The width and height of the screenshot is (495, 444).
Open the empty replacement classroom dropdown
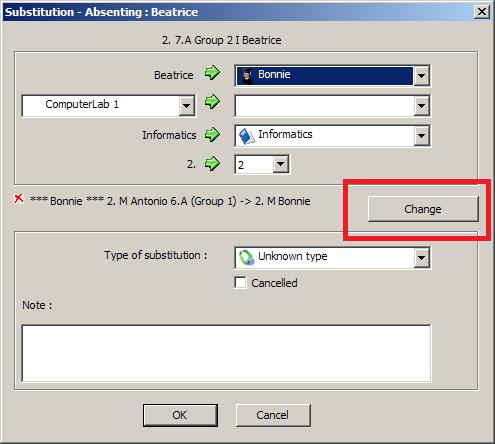point(421,106)
